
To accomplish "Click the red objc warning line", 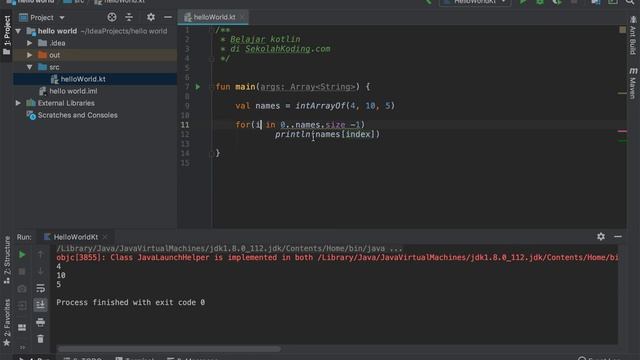I will coord(337,258).
